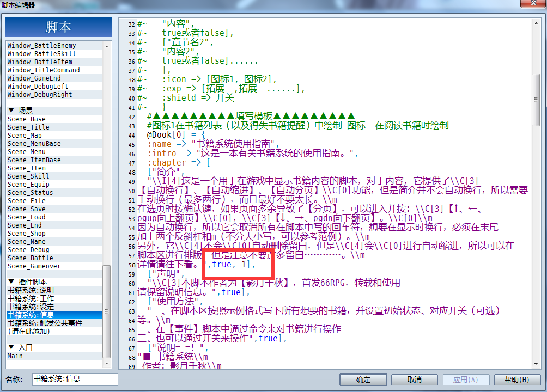
Task: Select 书籍系统:工作 script
Action: [54, 299]
